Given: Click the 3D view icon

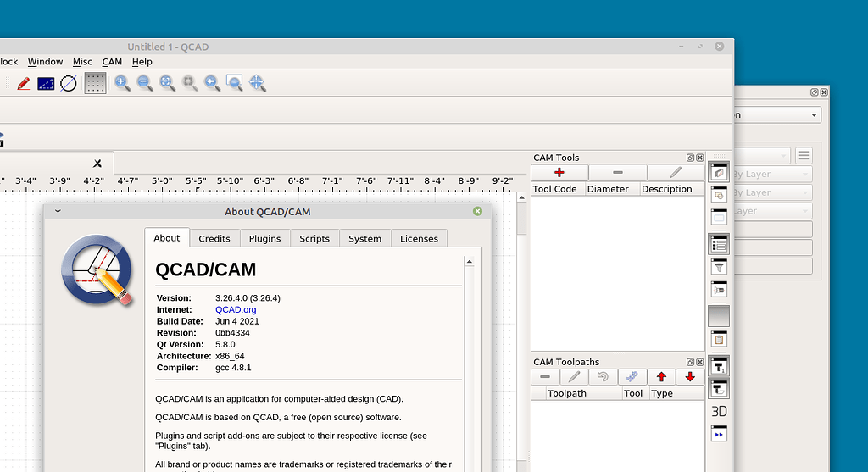Looking at the screenshot, I should tap(719, 411).
